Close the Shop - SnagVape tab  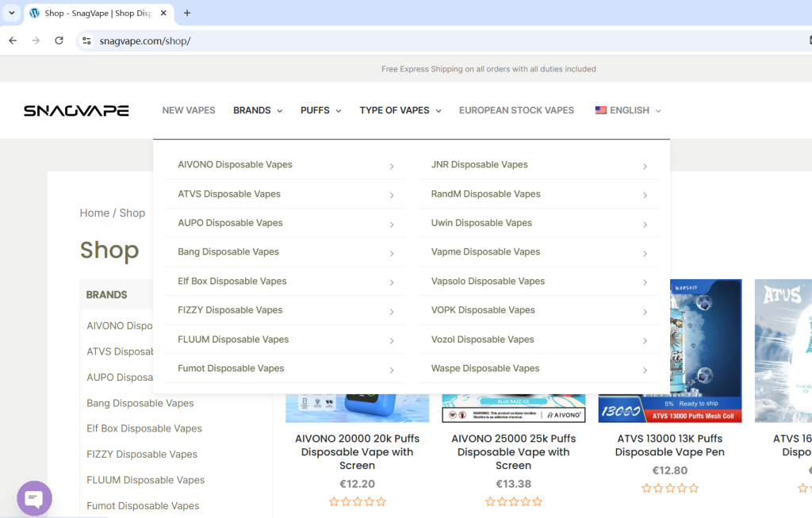163,13
